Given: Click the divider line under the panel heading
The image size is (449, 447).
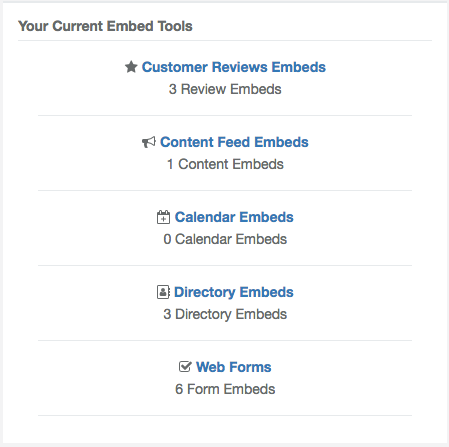Looking at the screenshot, I should (x=225, y=41).
